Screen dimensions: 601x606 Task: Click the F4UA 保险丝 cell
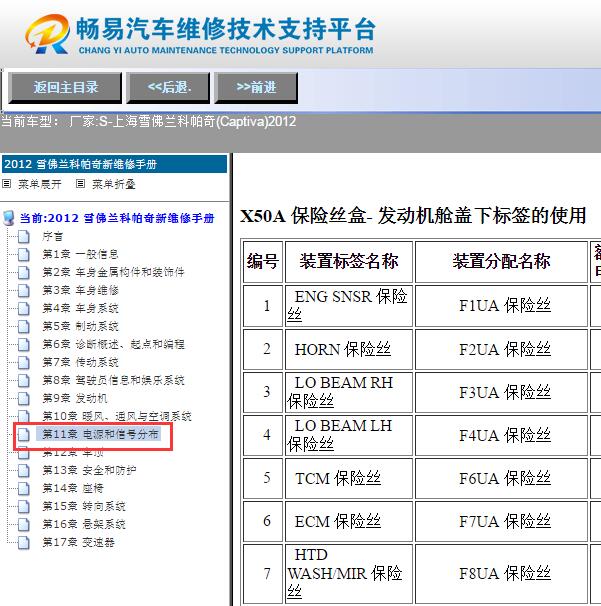pos(501,435)
